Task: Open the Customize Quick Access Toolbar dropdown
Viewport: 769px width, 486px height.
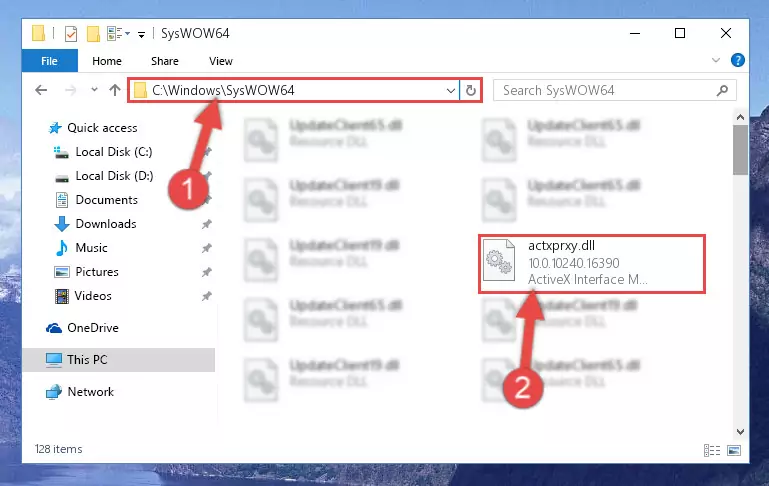Action: pyautogui.click(x=141, y=34)
